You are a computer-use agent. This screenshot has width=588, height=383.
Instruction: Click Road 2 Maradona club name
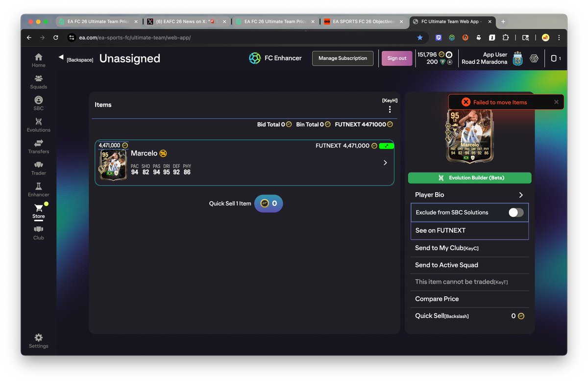tap(484, 62)
